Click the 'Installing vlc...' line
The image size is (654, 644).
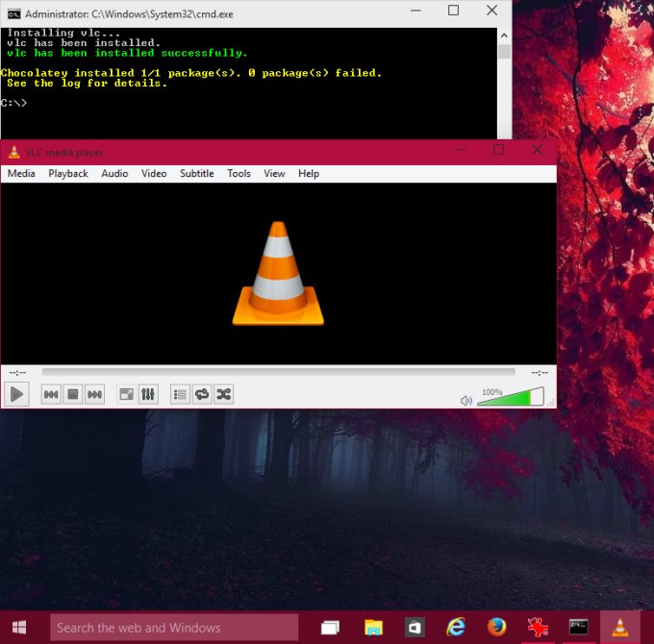tap(63, 33)
